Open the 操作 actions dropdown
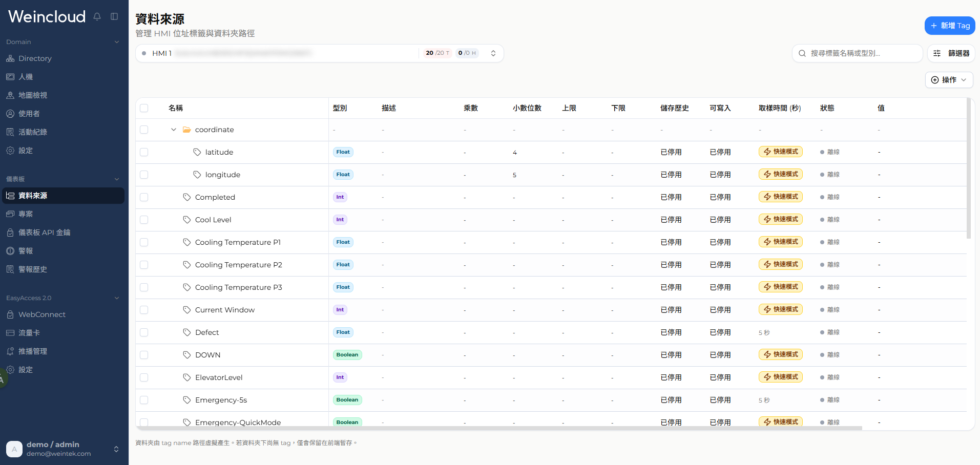Viewport: 980px width, 465px height. (x=949, y=80)
